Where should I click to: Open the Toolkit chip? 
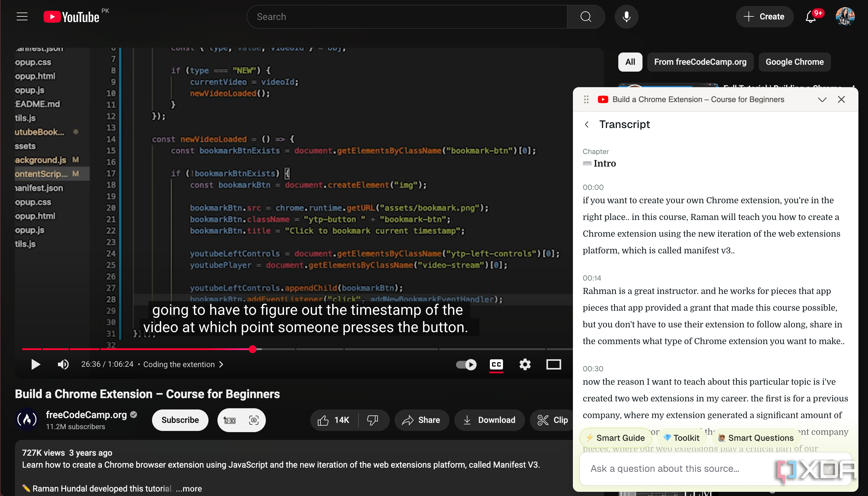click(682, 438)
